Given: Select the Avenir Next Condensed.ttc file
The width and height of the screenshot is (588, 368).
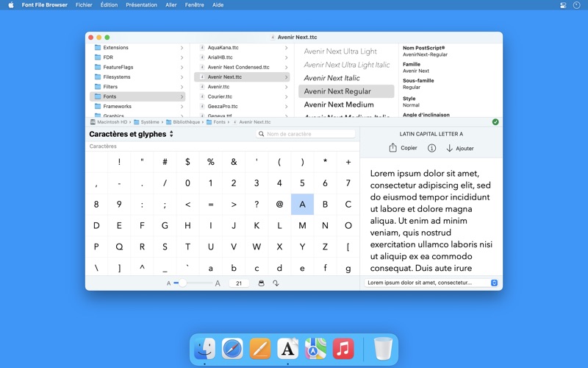Looking at the screenshot, I should [x=242, y=67].
